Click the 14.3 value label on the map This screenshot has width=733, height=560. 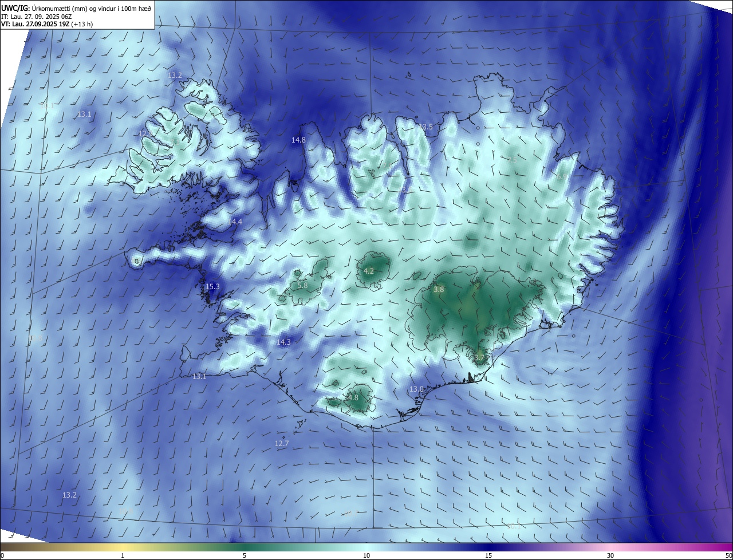[284, 342]
